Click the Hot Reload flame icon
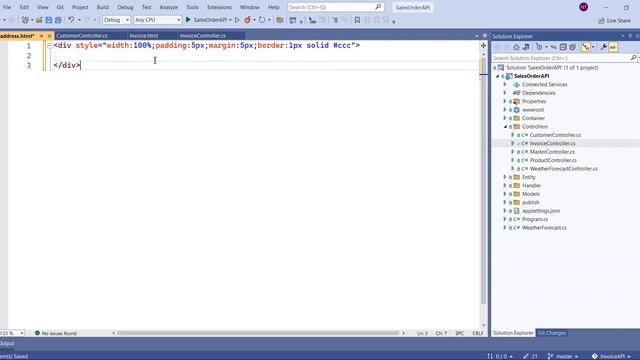The image size is (640, 360). [247, 20]
